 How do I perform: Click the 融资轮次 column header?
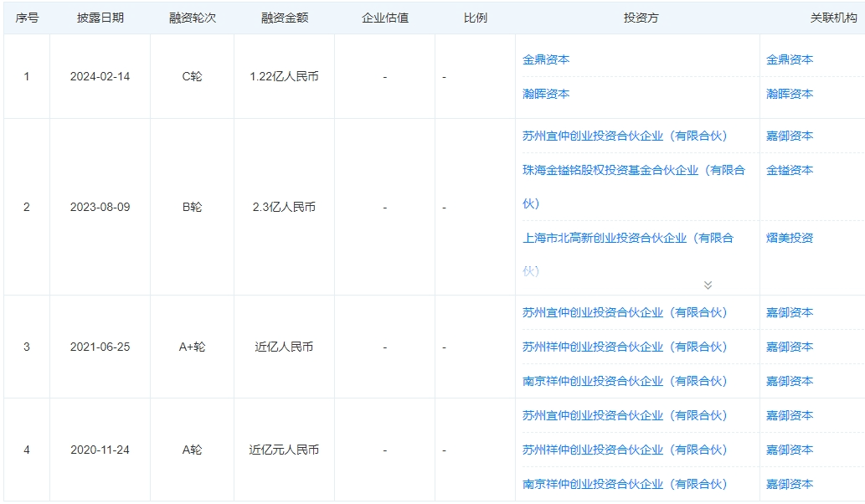tap(192, 18)
